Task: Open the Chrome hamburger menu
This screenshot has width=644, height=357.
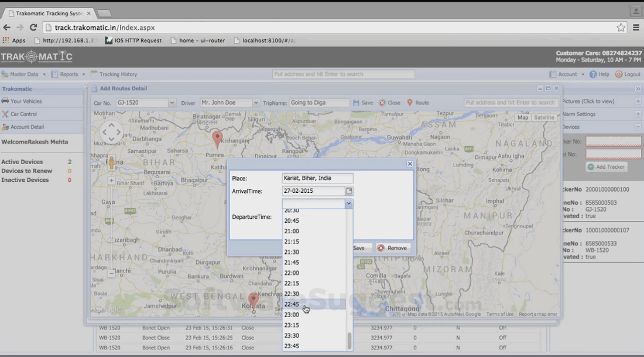Action: click(x=636, y=28)
